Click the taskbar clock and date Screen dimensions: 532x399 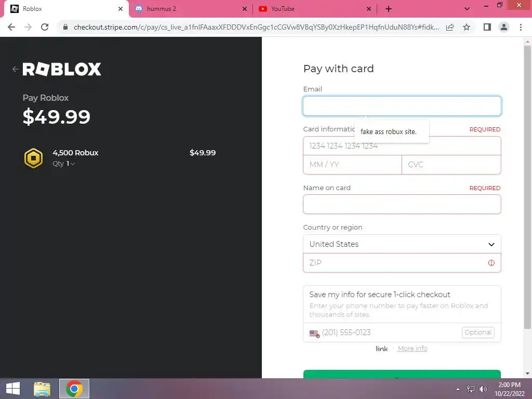pos(509,389)
